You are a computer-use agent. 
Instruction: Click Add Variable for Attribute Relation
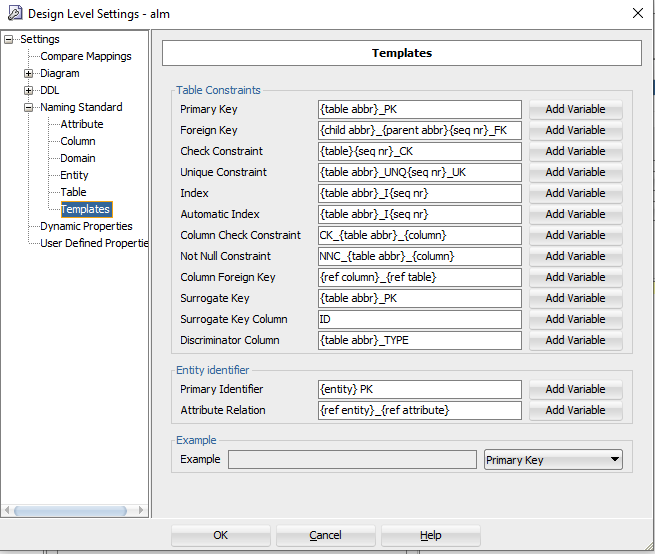[575, 411]
